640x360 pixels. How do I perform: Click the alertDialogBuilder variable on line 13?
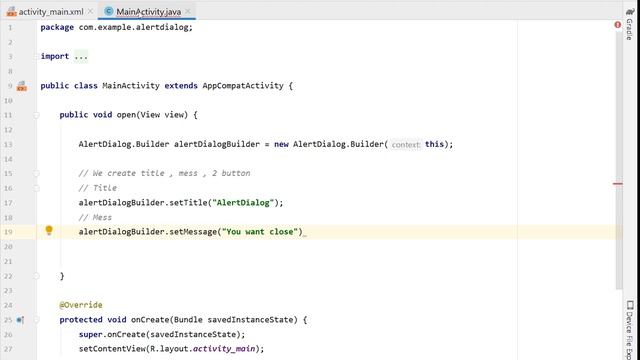(217, 144)
